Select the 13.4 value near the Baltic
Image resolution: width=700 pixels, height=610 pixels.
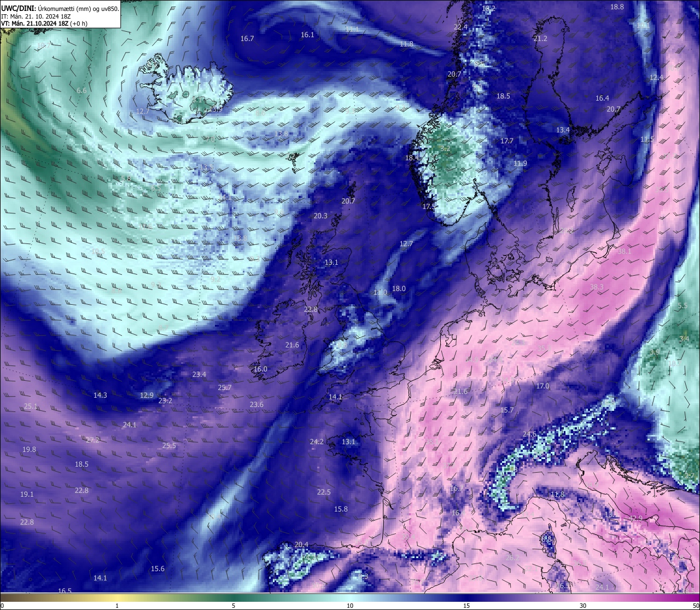click(x=563, y=130)
